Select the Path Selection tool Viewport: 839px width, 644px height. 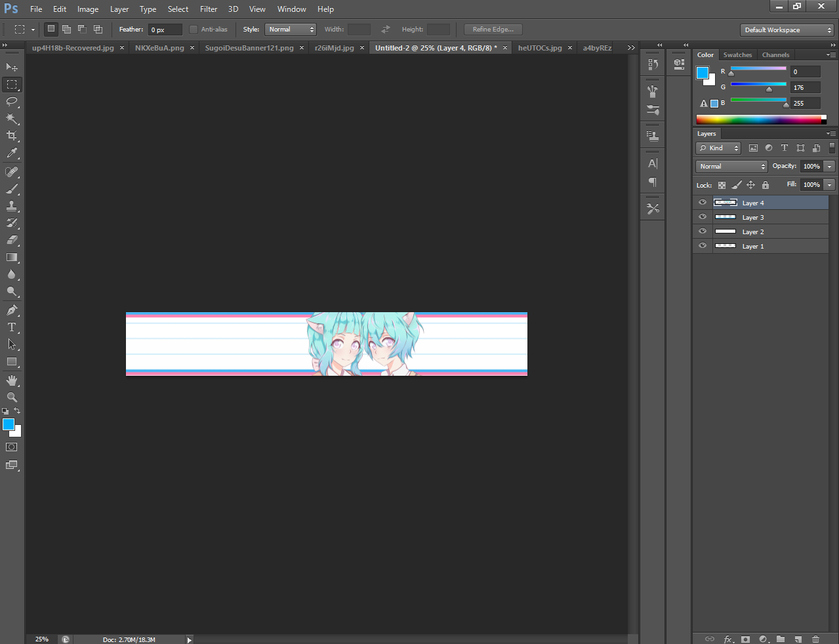12,344
